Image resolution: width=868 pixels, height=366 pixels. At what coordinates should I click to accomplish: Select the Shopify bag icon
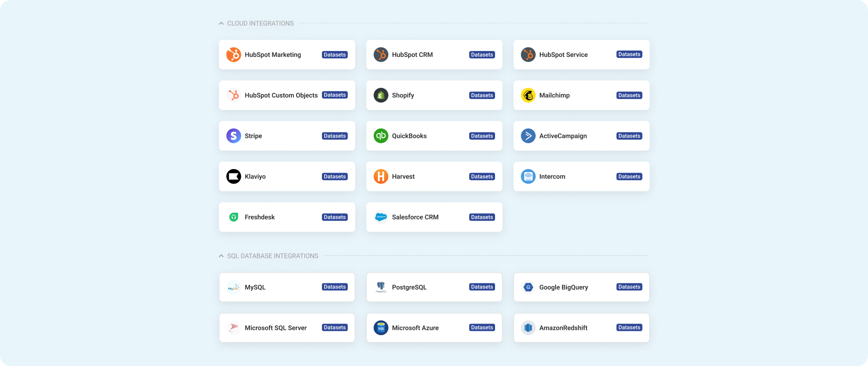click(381, 95)
